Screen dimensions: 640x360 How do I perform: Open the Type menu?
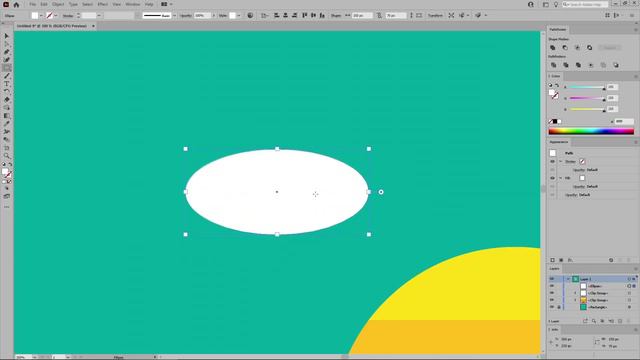tap(73, 4)
